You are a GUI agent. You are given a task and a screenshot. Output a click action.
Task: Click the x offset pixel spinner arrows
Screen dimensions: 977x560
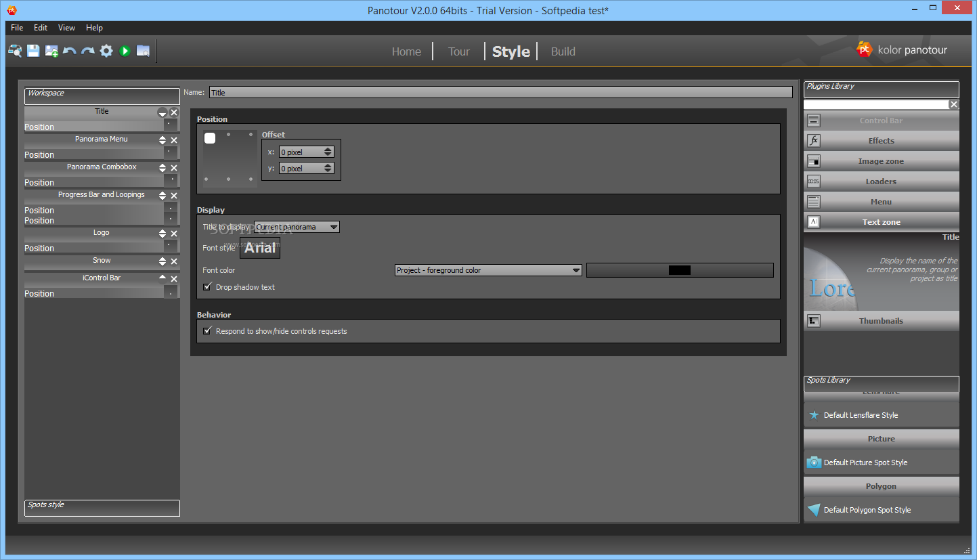point(328,152)
